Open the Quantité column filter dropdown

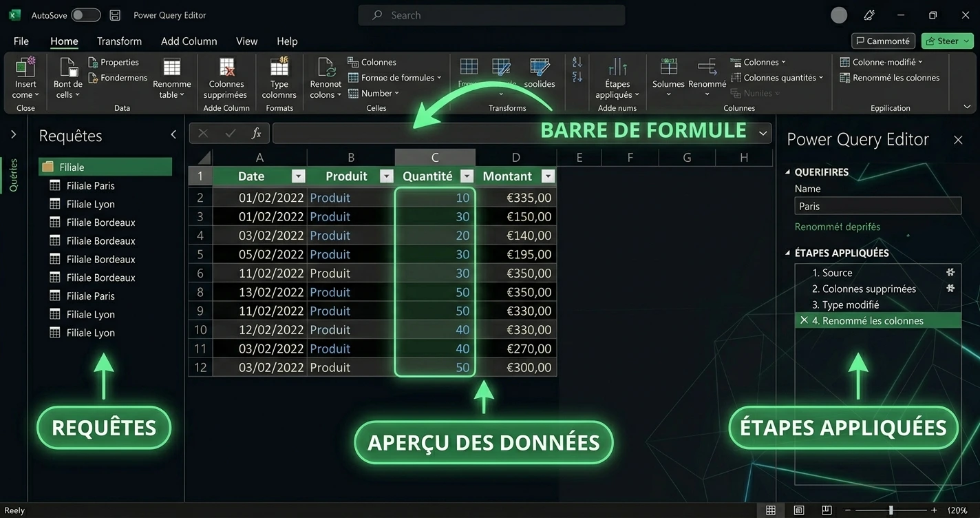pos(467,176)
